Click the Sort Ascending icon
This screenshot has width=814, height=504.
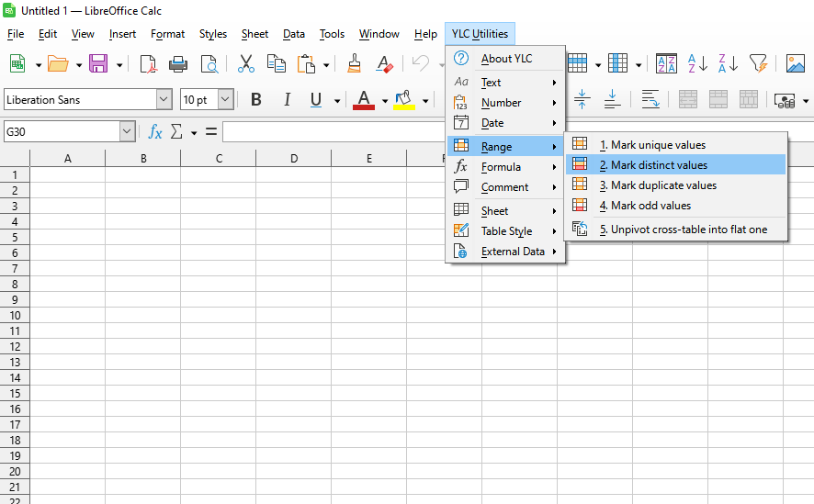click(697, 63)
